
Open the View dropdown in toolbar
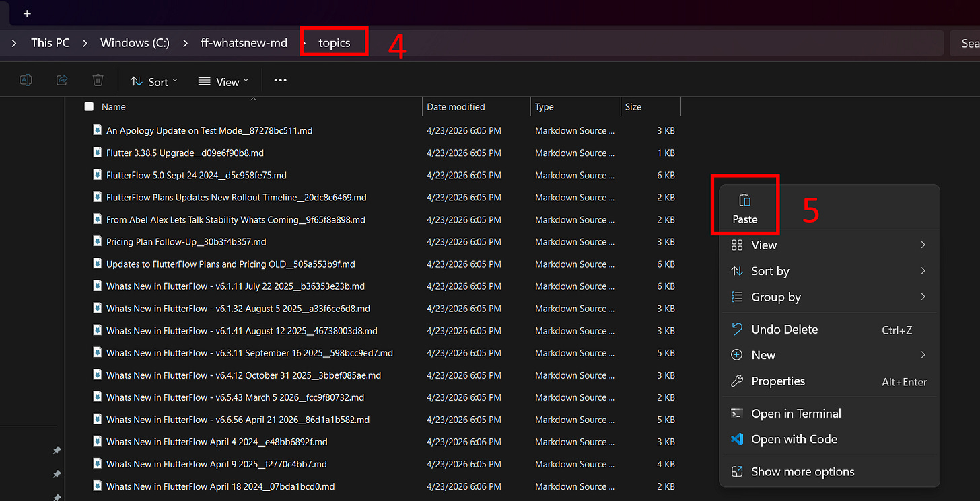(x=223, y=81)
